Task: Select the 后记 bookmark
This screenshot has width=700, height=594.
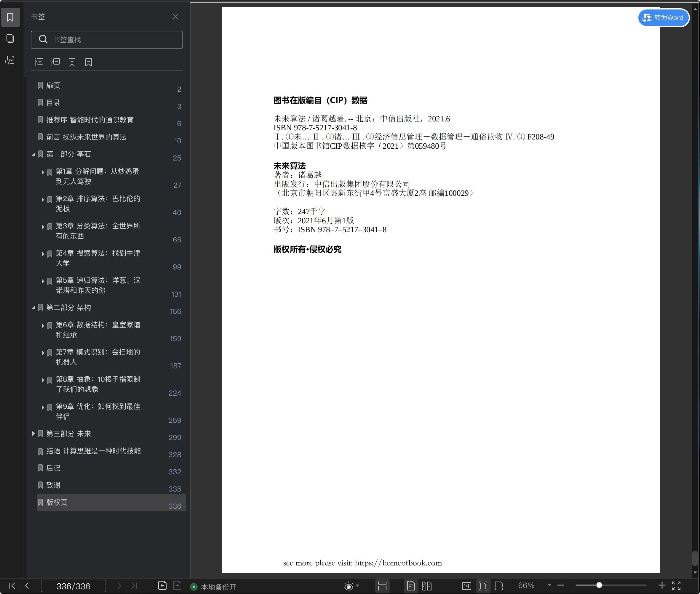Action: click(x=53, y=468)
